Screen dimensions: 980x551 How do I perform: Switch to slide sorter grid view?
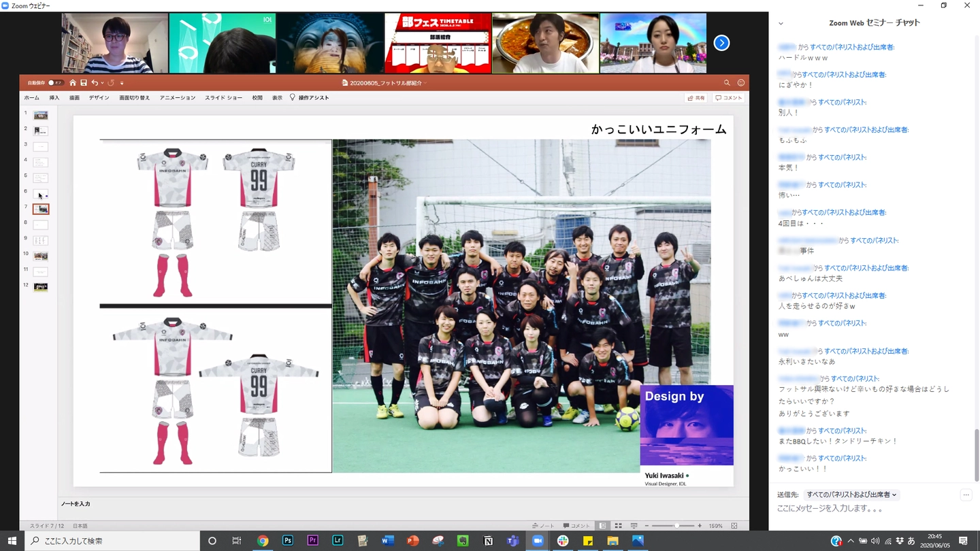tap(618, 526)
